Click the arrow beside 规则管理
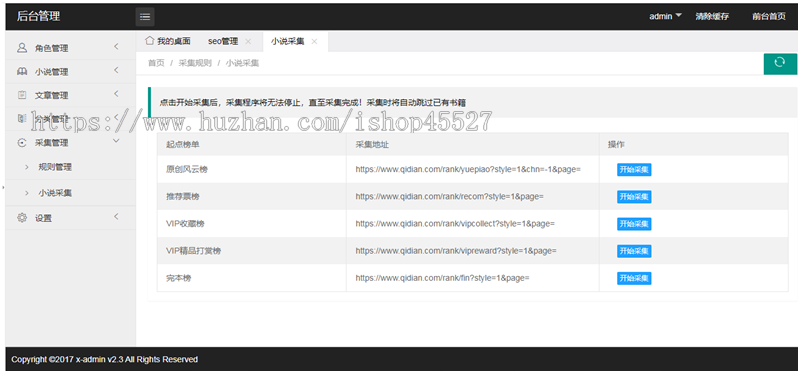The height and width of the screenshot is (373, 800). tap(27, 167)
